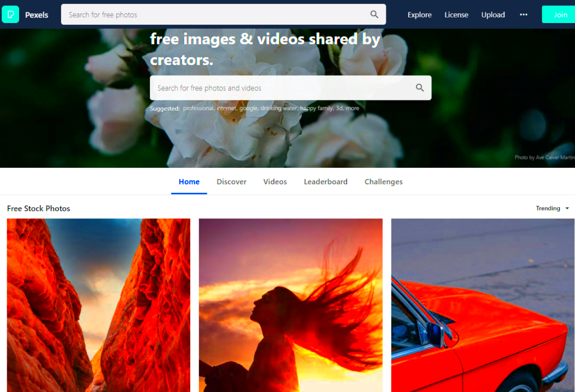Switch to the Videos tab

click(275, 181)
